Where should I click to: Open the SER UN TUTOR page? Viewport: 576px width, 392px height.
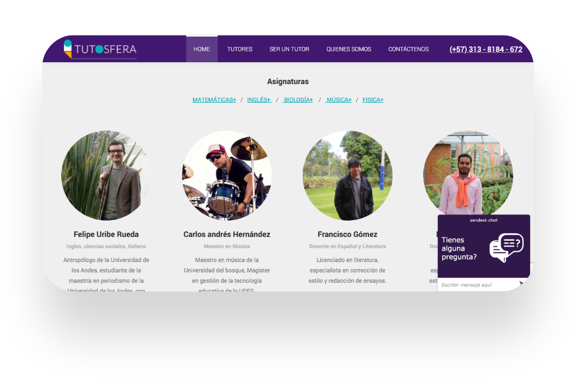(x=289, y=49)
